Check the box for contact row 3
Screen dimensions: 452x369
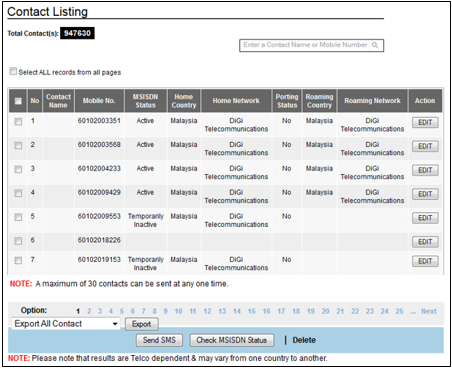(x=18, y=170)
